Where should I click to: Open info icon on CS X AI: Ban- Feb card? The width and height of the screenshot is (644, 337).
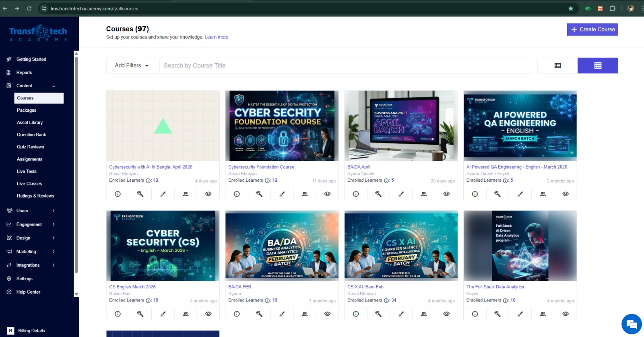tap(356, 314)
